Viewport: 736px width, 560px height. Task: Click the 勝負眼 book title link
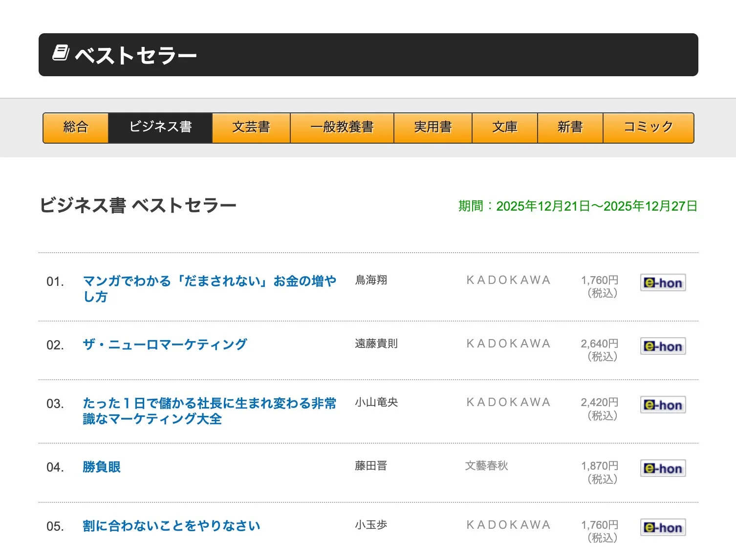[x=101, y=467]
